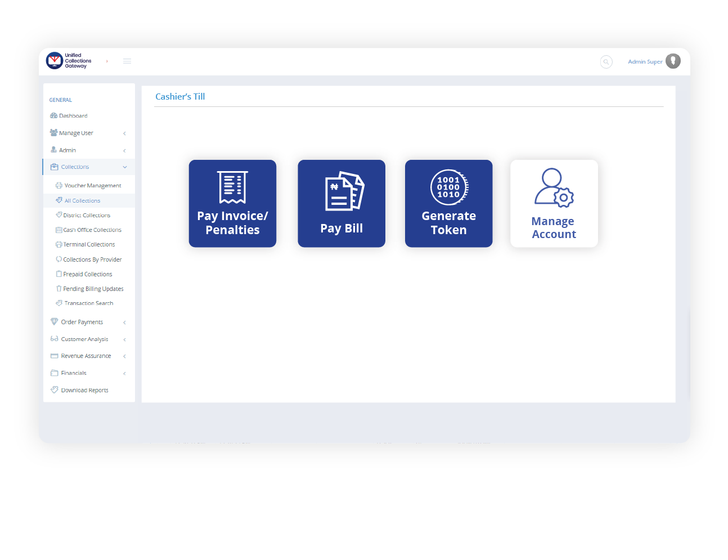Open Transaction Search page

click(x=88, y=303)
